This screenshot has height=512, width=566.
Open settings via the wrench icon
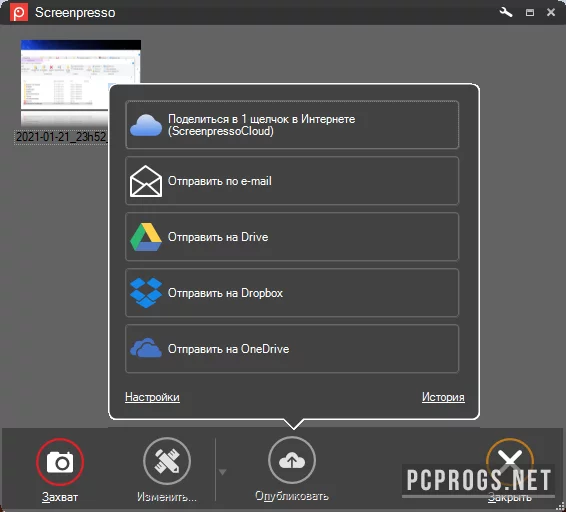(x=506, y=13)
